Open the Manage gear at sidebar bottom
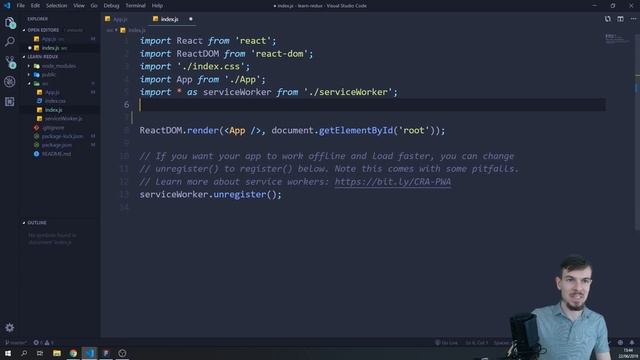 10,327
